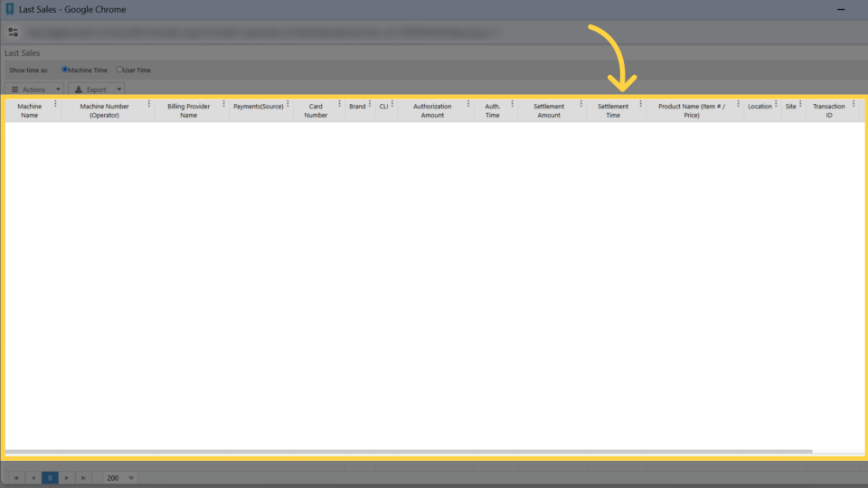Screen dimensions: 868x488
Task: Select the Machine Time radio button
Action: pyautogui.click(x=65, y=70)
